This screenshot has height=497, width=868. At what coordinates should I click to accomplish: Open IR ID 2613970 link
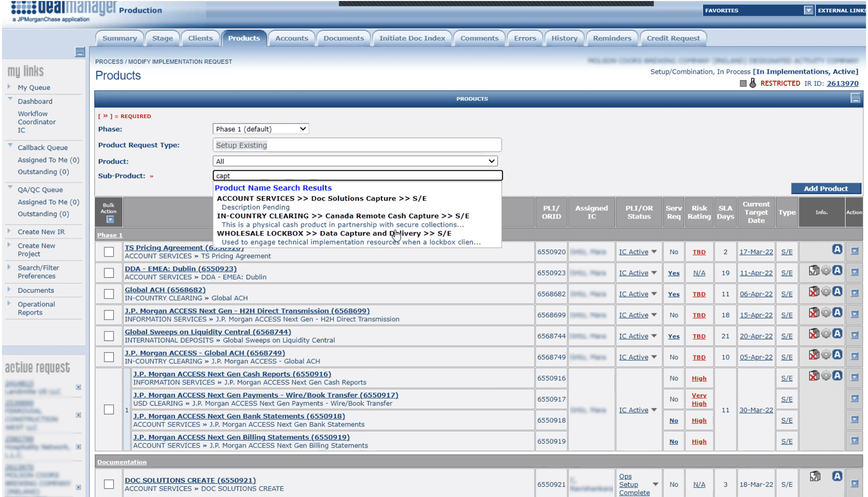click(x=842, y=84)
